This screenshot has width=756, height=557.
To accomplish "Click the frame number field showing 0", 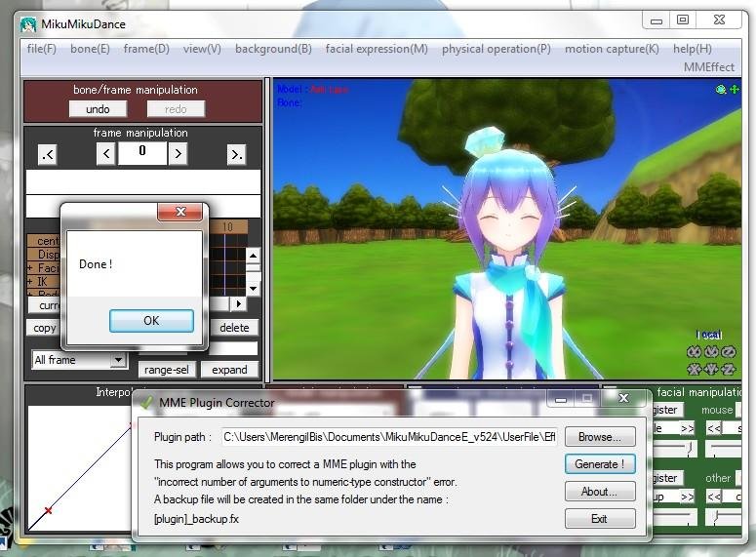I will [x=142, y=154].
